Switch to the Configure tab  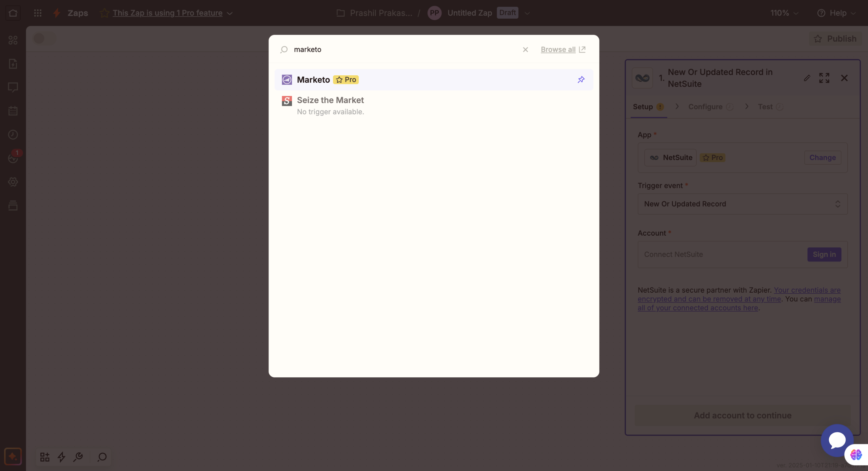point(711,106)
